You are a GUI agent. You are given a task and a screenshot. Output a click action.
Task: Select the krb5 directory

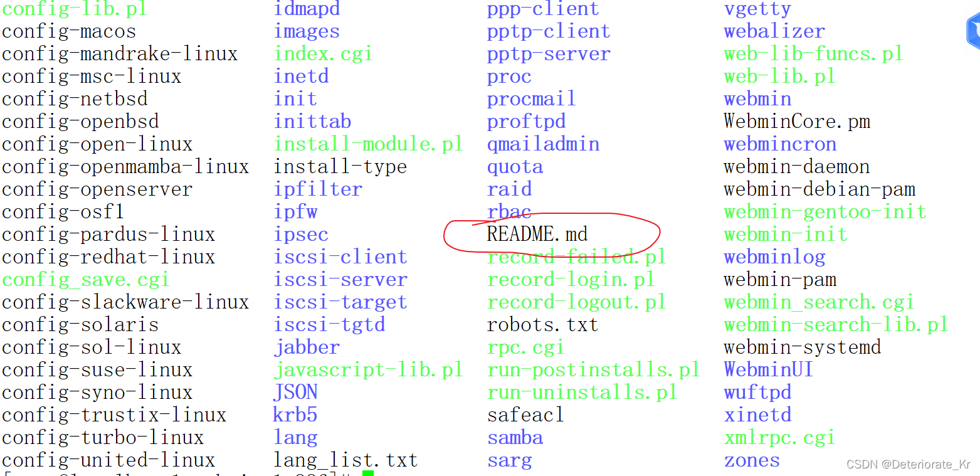[295, 415]
